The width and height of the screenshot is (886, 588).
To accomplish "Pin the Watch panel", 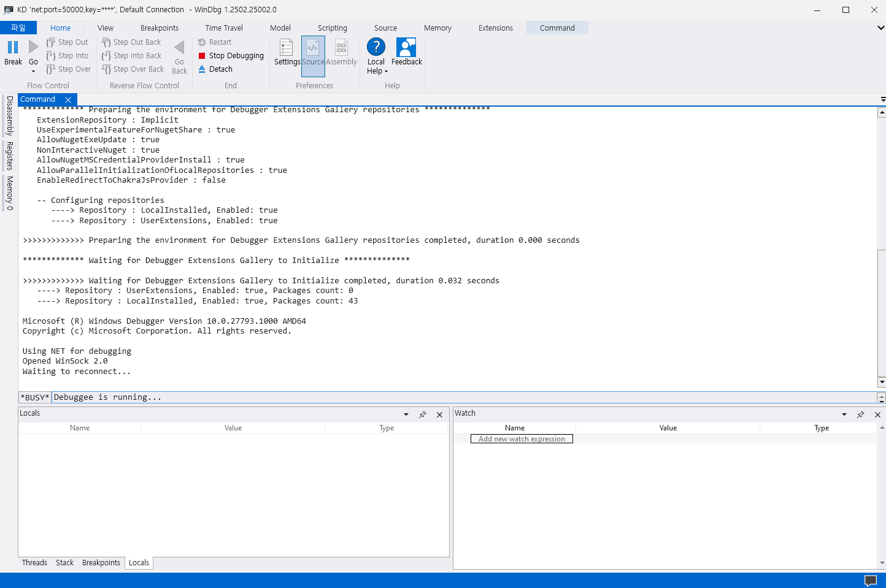I will tap(861, 414).
